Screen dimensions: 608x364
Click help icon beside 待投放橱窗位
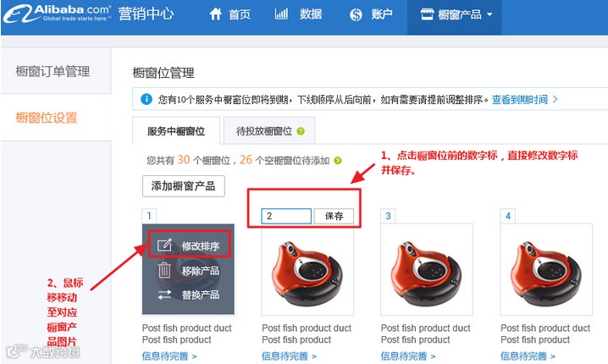pyautogui.click(x=301, y=131)
